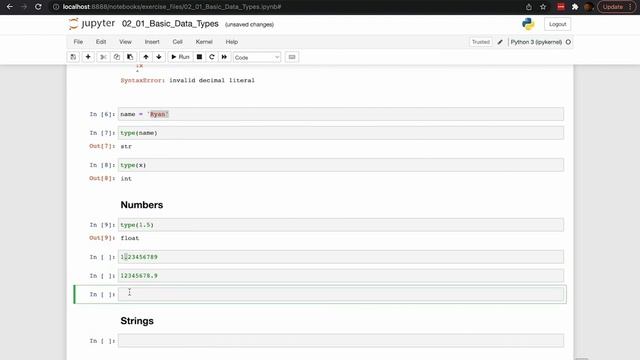The width and height of the screenshot is (640, 360).
Task: Run the selected cell
Action: tap(180, 57)
